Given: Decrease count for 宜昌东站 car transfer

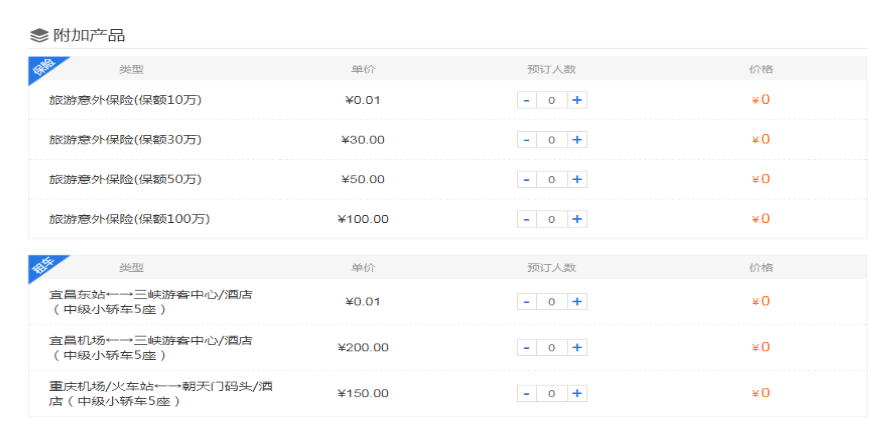Looking at the screenshot, I should click(x=526, y=302).
